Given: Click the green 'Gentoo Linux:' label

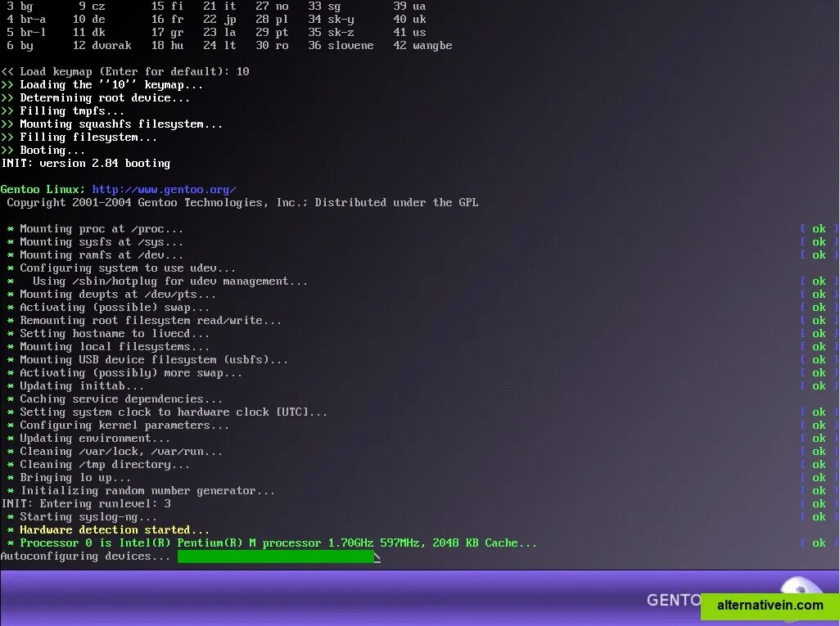Looking at the screenshot, I should click(x=43, y=190).
